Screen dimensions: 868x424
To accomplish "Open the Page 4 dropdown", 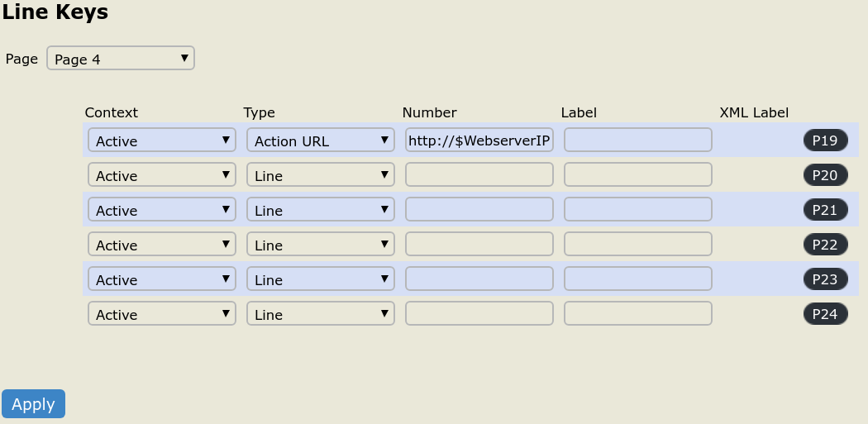I will 121,59.
